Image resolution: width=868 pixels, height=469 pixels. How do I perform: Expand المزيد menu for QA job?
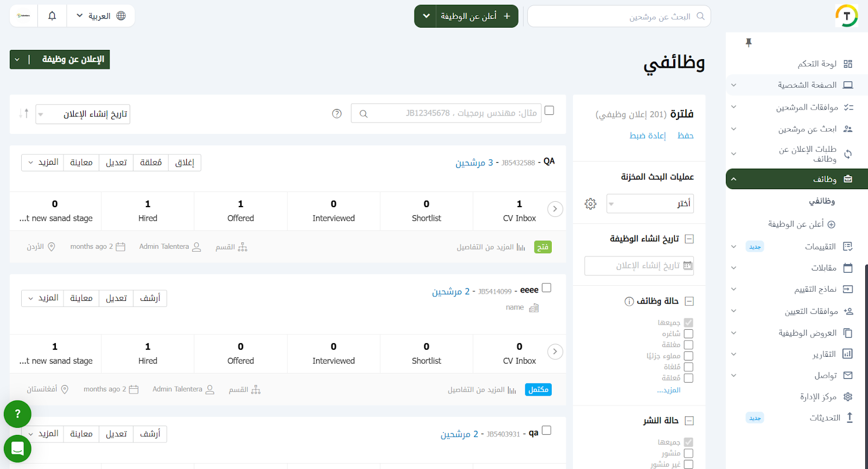[43, 163]
